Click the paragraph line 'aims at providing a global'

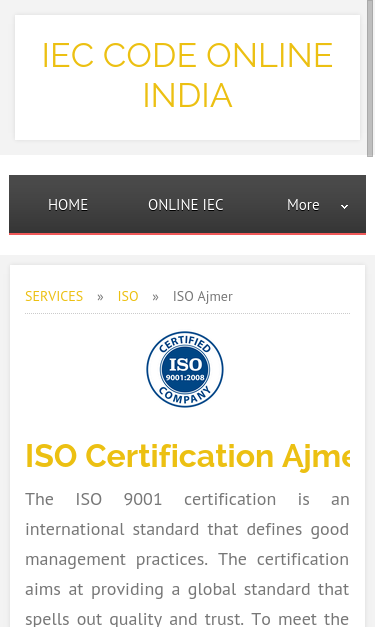[187, 589]
